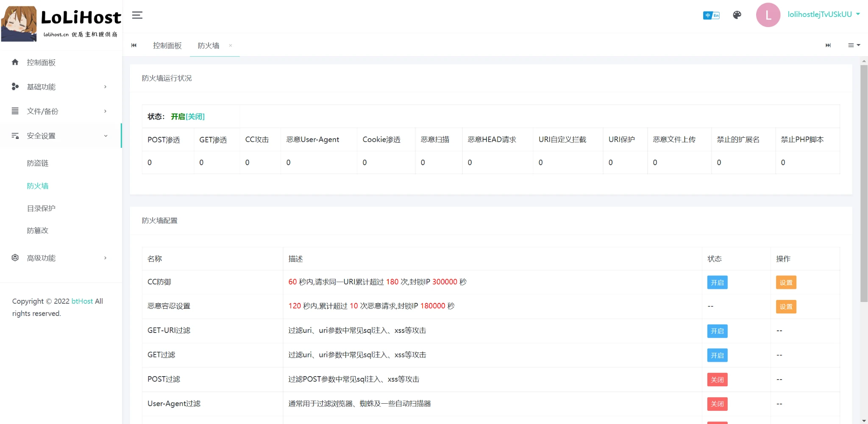Click 设置 button for CC防御
The height and width of the screenshot is (424, 868).
pyautogui.click(x=785, y=283)
